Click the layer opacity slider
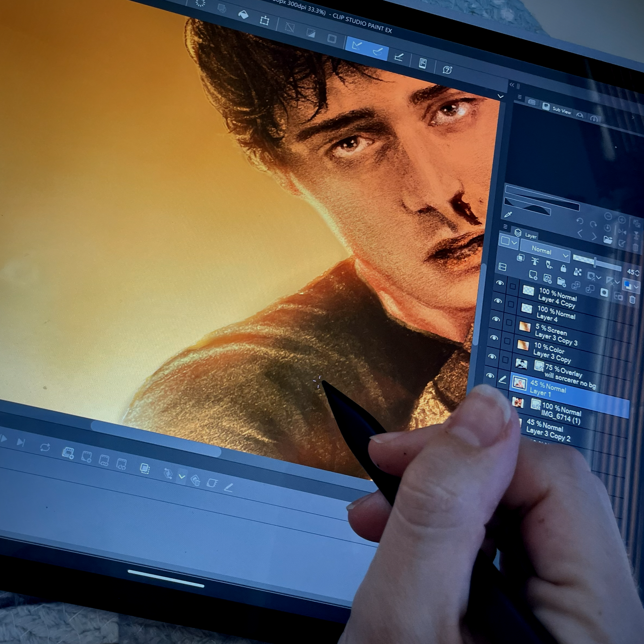Image resolution: width=644 pixels, height=644 pixels. [597, 262]
